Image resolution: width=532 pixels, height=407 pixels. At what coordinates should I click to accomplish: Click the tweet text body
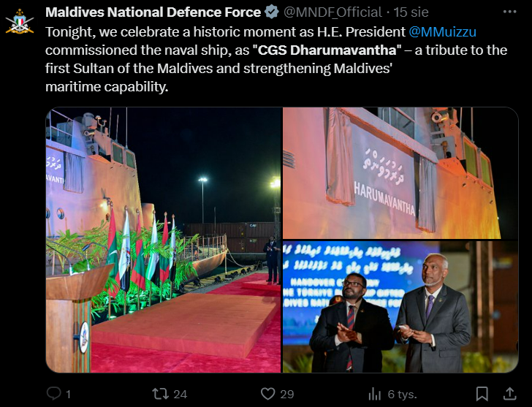pyautogui.click(x=276, y=59)
